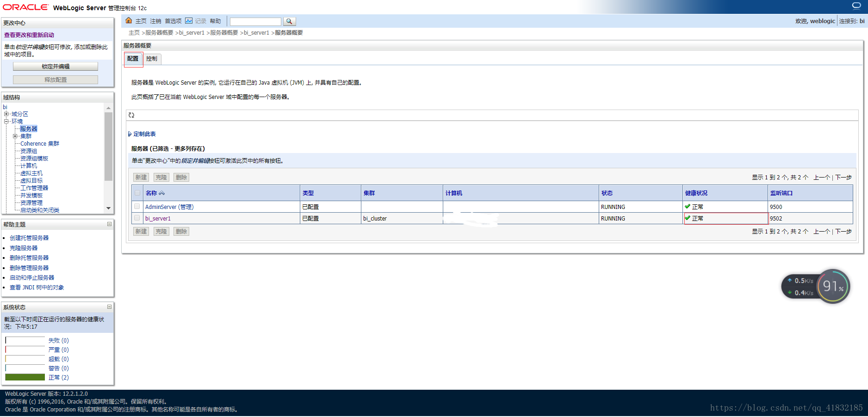Viewport: 868px width, 417px height.
Task: Select 工作管理器 in the tree
Action: (x=34, y=188)
